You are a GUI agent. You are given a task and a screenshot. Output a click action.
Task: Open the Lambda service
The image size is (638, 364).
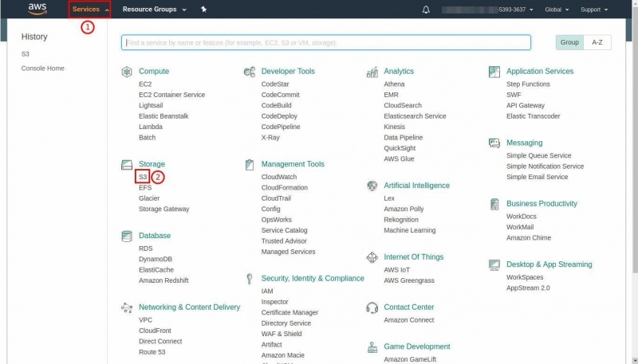[x=151, y=127]
